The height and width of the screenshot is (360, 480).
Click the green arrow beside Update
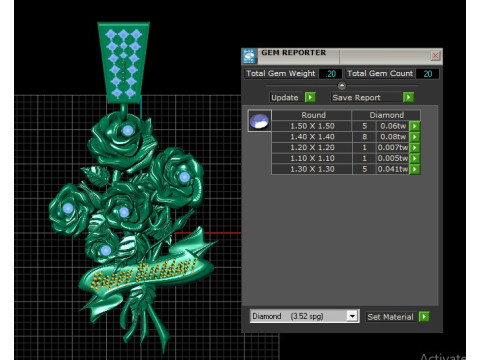(310, 97)
